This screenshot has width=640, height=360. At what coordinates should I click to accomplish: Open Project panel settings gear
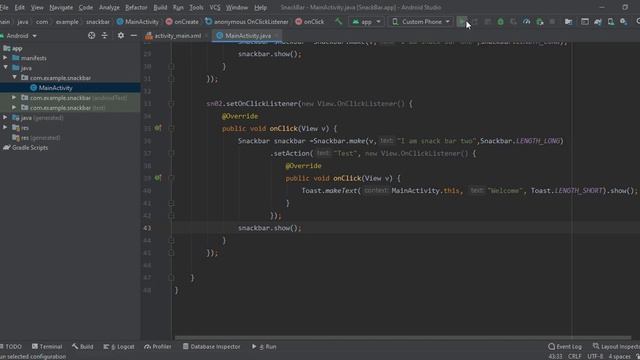(120, 36)
